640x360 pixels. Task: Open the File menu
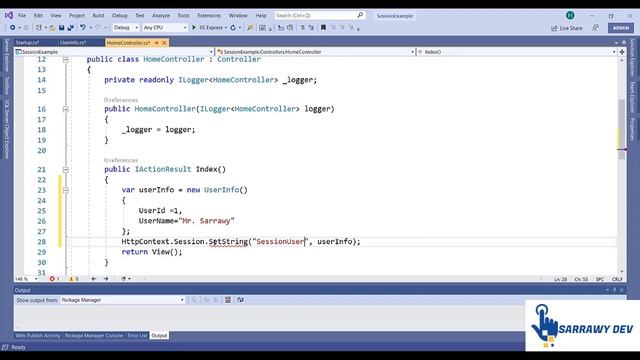(22, 16)
